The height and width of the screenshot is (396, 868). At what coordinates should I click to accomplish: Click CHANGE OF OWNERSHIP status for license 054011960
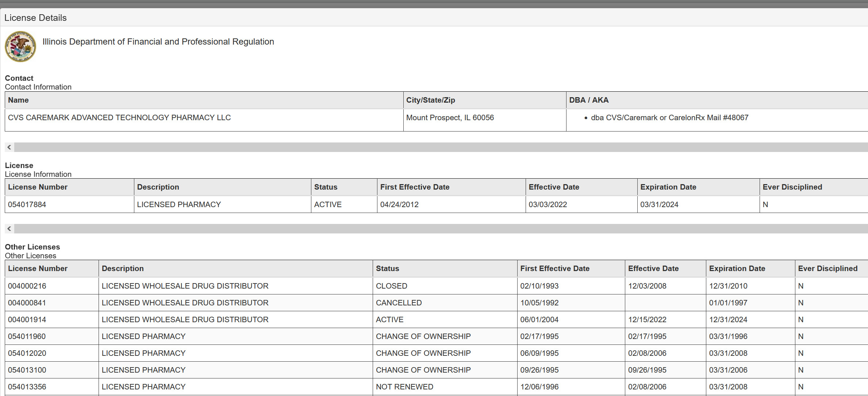[423, 336]
